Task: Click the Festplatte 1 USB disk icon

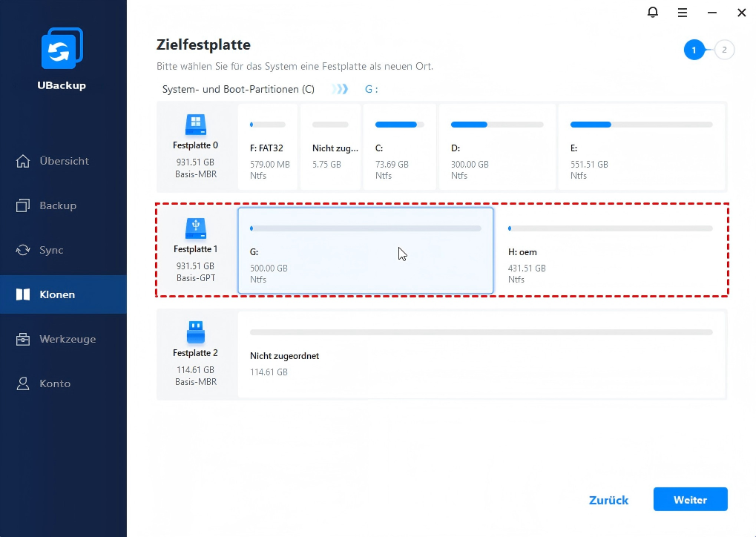Action: click(x=195, y=228)
